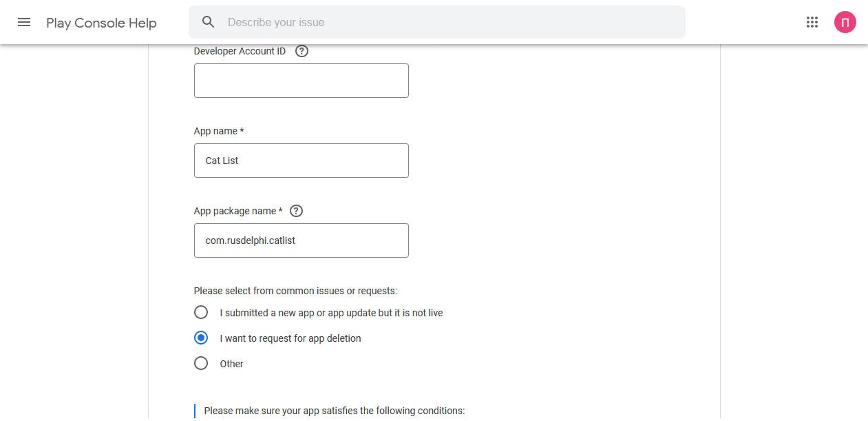This screenshot has height=421, width=868.
Task: Click 'Please make sure your app satisfies' text
Action: coord(335,411)
